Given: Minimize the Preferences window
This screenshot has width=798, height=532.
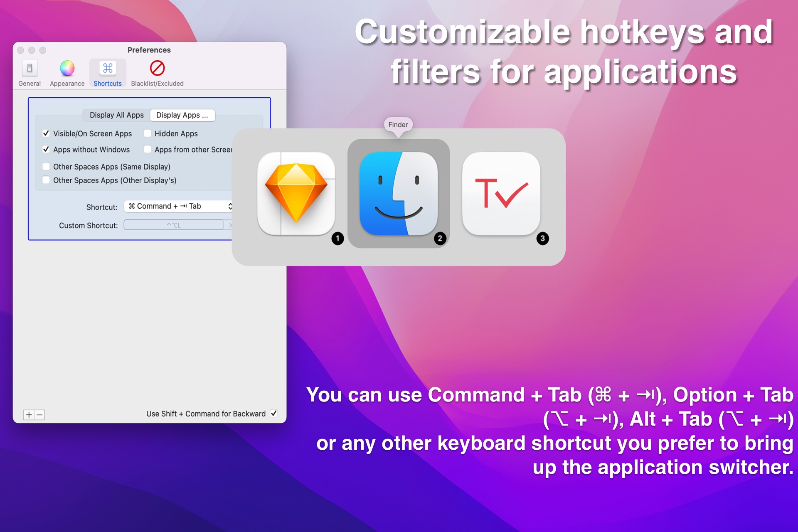Looking at the screenshot, I should click(x=32, y=50).
